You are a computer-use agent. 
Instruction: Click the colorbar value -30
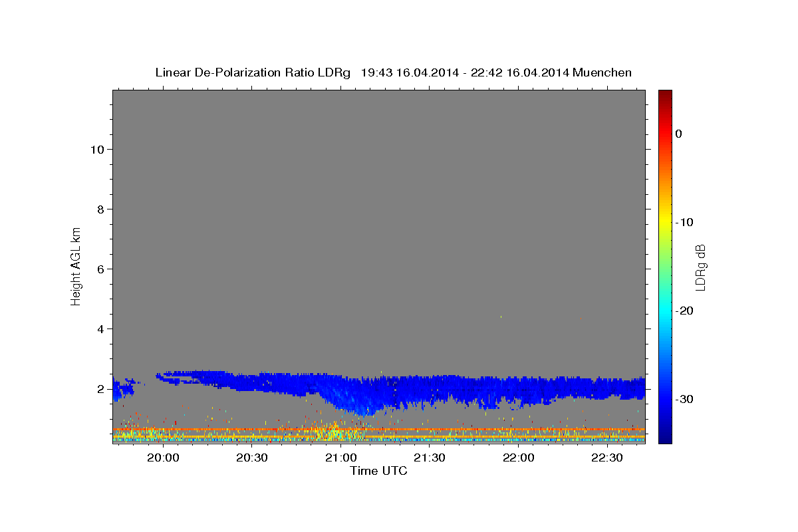(684, 399)
